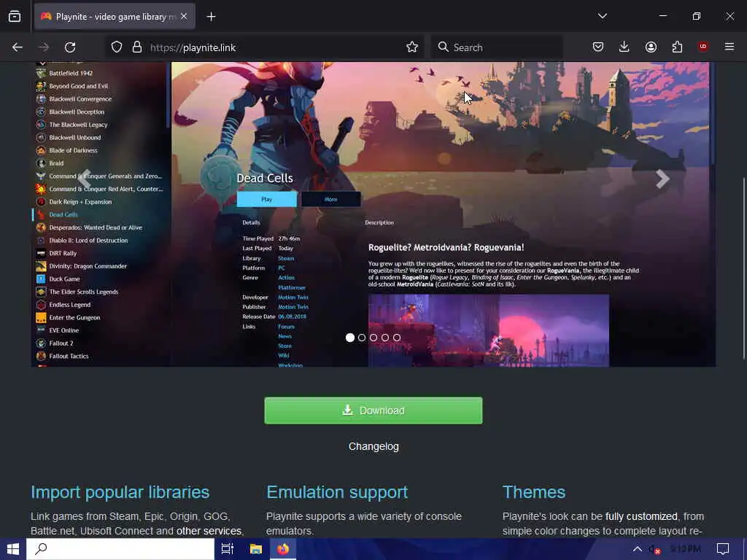Click the green Download button
This screenshot has height=560, width=747.
[x=373, y=411]
